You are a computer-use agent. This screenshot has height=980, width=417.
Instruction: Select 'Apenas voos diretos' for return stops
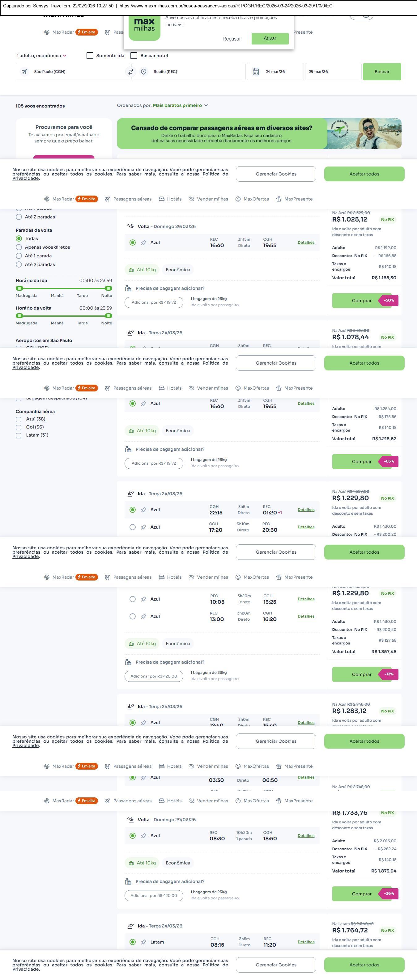pos(19,247)
